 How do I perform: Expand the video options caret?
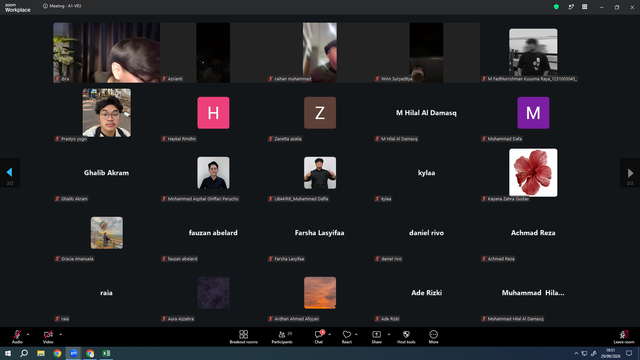coord(60,334)
